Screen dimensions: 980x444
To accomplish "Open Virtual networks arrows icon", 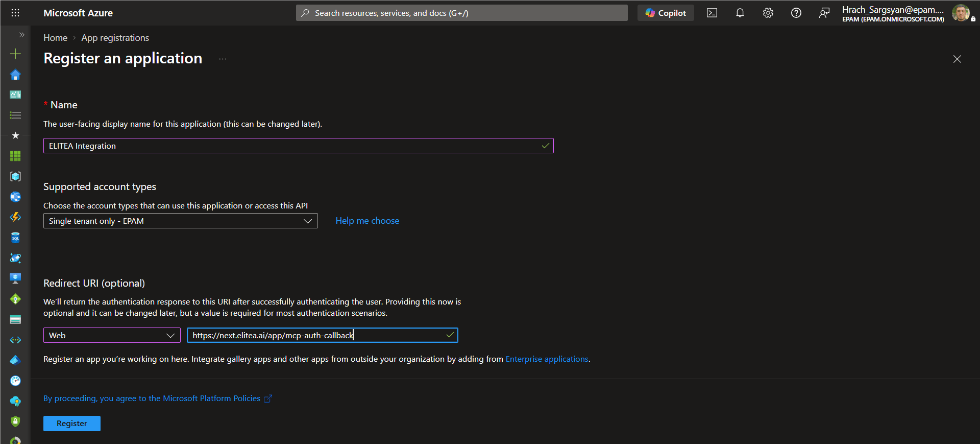I will tap(15, 340).
